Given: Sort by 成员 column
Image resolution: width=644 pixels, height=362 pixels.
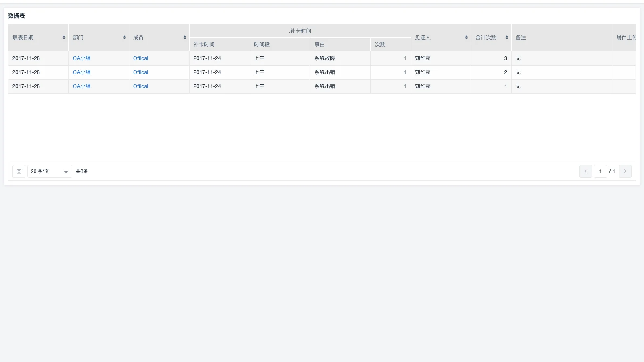Looking at the screenshot, I should coord(184,37).
